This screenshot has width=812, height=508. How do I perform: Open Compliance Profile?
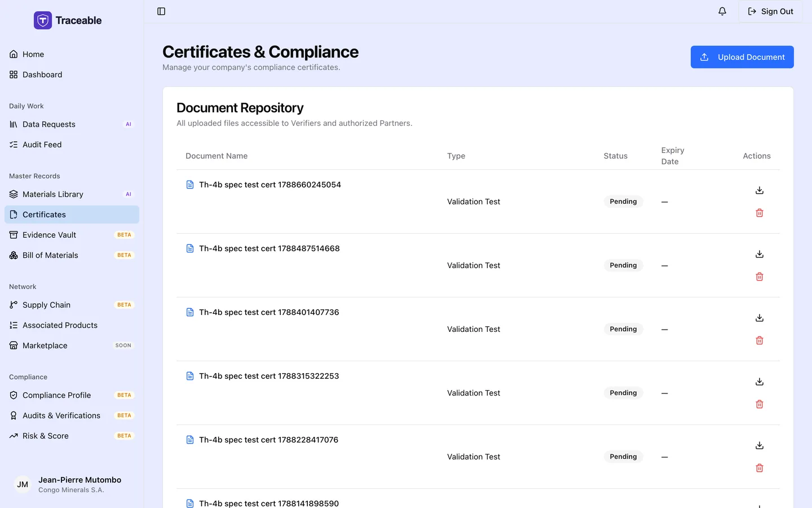72,395
